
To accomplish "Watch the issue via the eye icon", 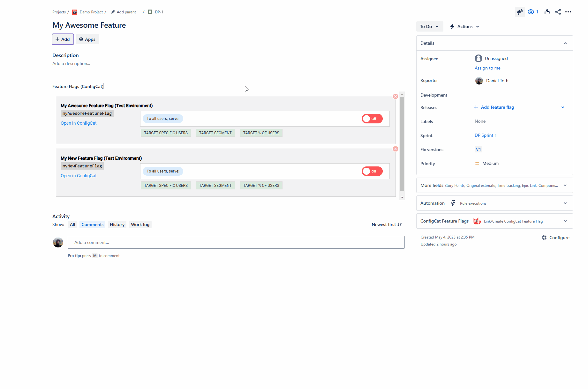I will (x=531, y=12).
